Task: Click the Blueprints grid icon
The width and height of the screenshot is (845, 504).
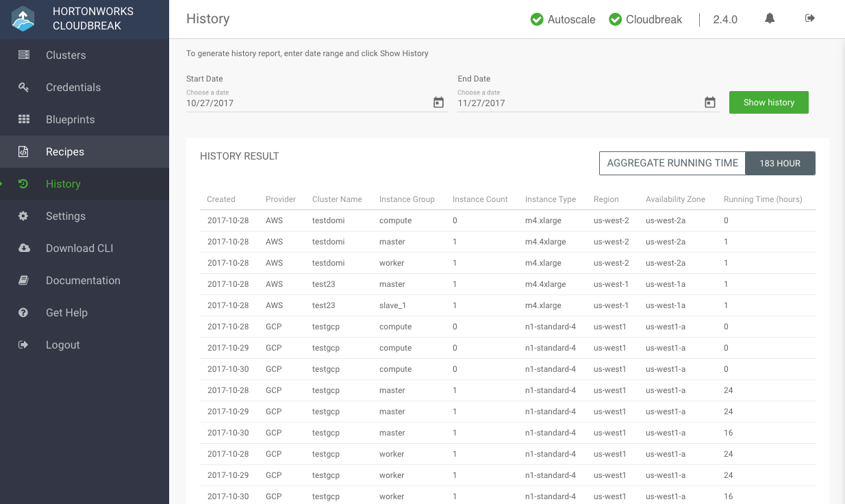Action: pos(24,119)
